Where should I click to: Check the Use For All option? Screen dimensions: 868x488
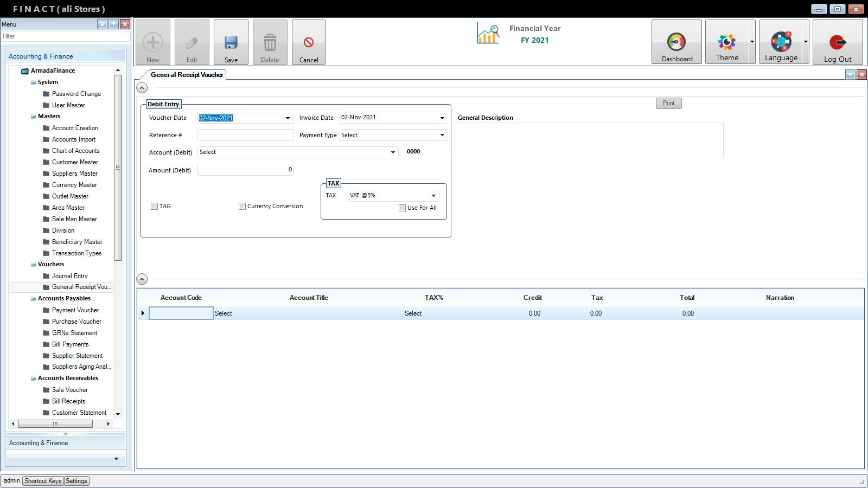(403, 208)
